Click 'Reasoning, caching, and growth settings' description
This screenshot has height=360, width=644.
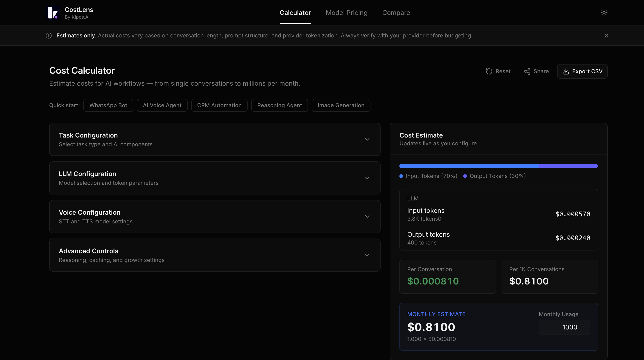click(x=111, y=260)
